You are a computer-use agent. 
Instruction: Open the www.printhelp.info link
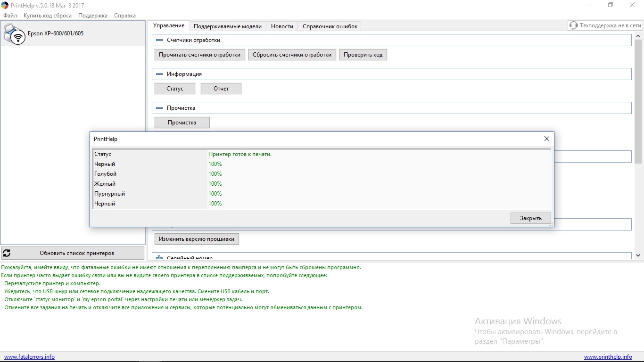608,357
